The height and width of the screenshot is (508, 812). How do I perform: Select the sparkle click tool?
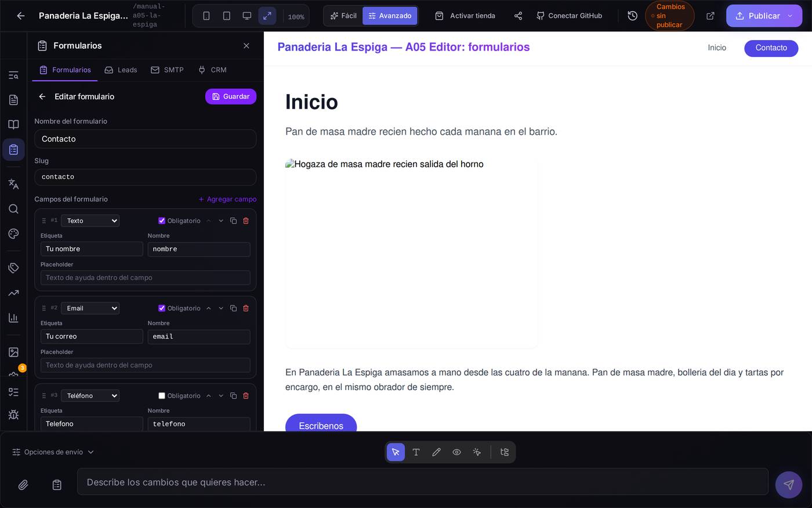(477, 452)
